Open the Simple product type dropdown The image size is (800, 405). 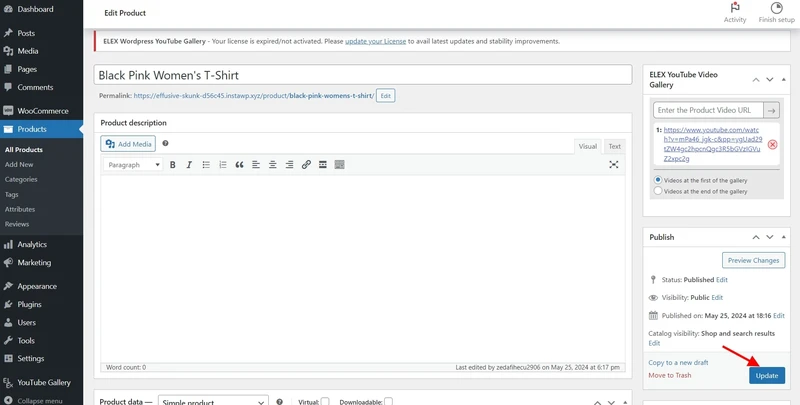click(213, 401)
